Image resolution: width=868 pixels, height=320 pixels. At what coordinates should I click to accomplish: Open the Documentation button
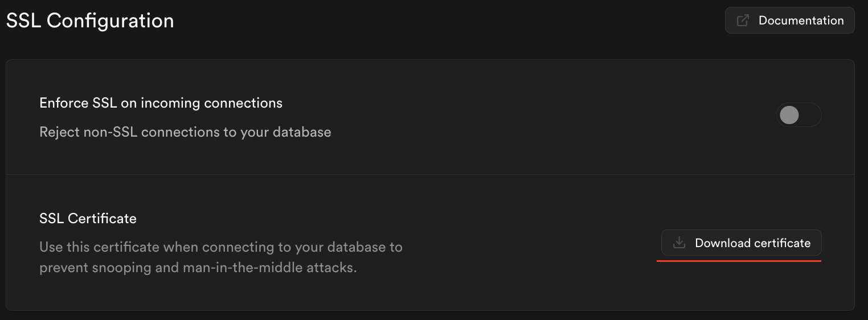pos(789,20)
